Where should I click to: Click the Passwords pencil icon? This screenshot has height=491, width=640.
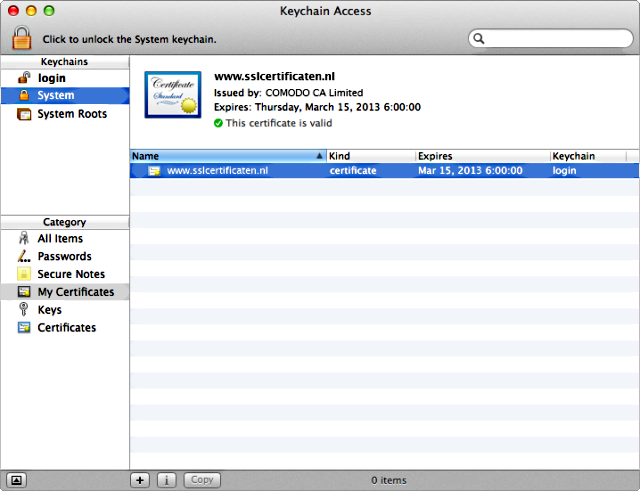tap(24, 256)
